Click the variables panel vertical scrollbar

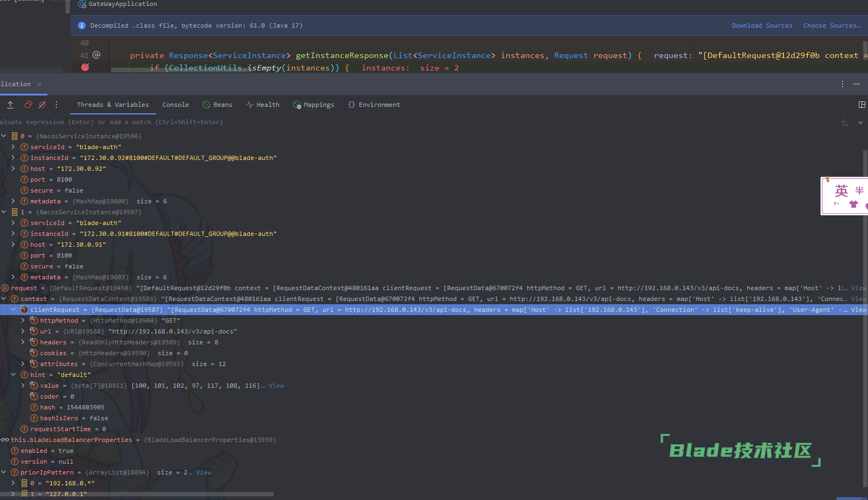(x=865, y=317)
